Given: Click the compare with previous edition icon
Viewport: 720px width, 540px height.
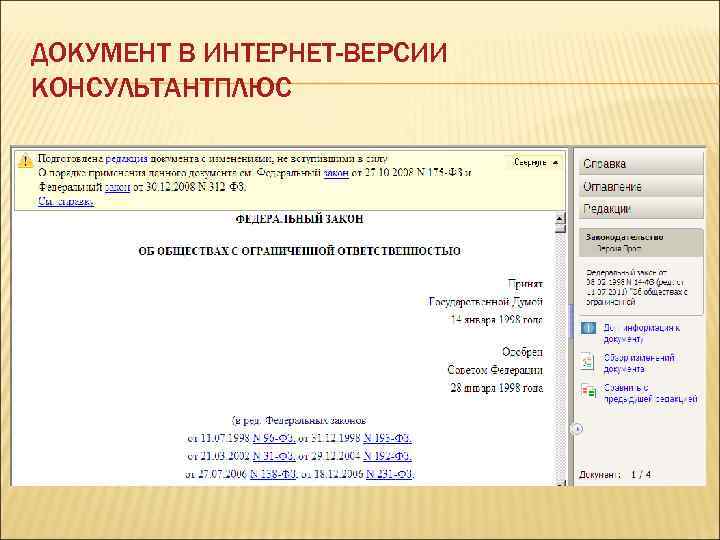Looking at the screenshot, I should tap(588, 391).
